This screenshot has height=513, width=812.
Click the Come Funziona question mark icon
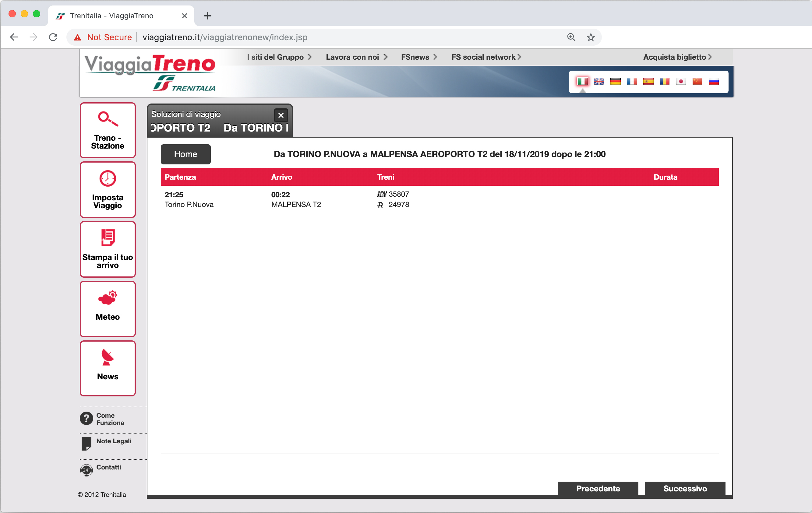pyautogui.click(x=86, y=418)
